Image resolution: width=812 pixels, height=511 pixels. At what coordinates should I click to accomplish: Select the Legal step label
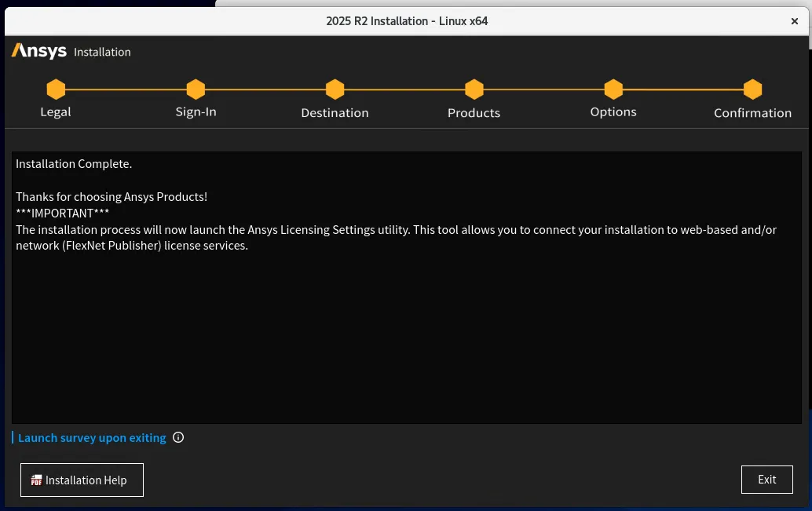point(56,111)
